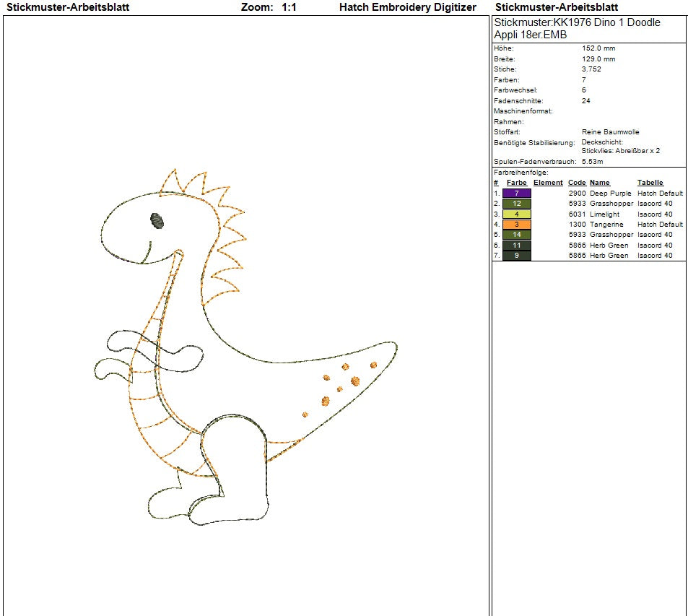Click the Limelight yellow swatch numbered 4
Image resolution: width=688 pixels, height=616 pixels.
[x=516, y=214]
